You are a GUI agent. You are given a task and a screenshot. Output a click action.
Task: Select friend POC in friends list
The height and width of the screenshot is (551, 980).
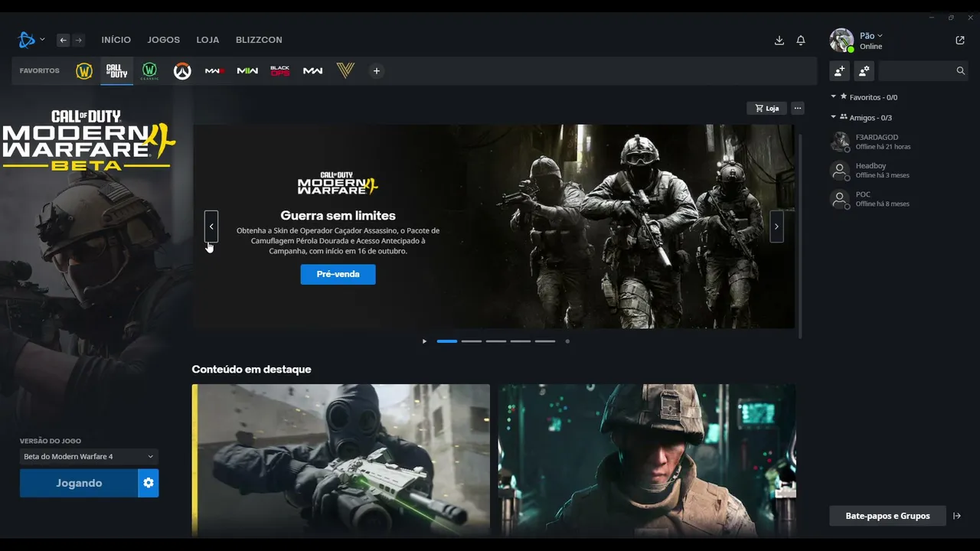(x=899, y=199)
